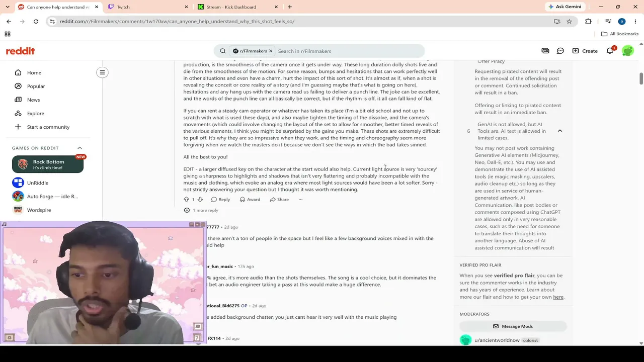The image size is (644, 362).
Task: Close the Twitch tab
Action: [186, 7]
